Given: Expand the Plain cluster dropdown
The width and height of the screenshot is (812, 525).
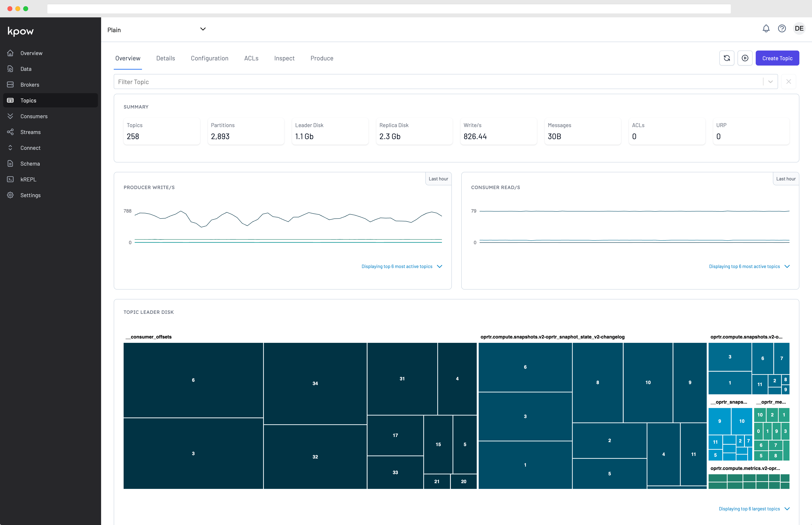Looking at the screenshot, I should (203, 29).
